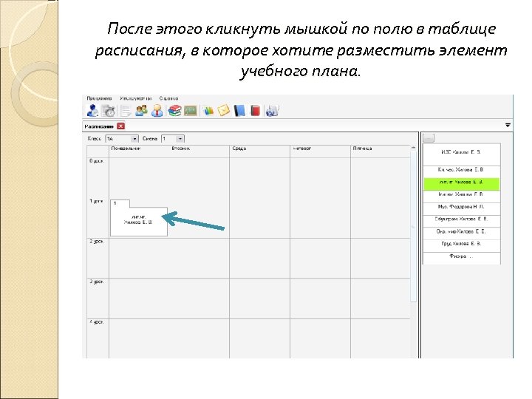The image size is (532, 399).
Task: Open the Программа menu
Action: point(99,98)
